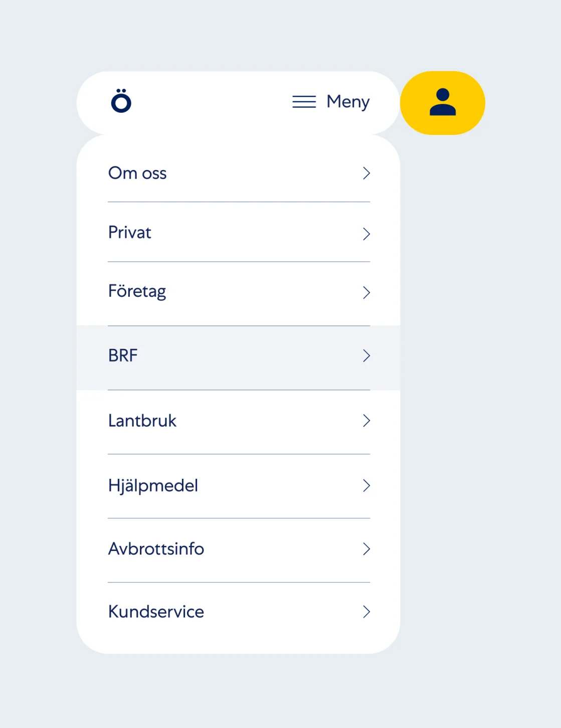Choose Hjälpmedel from the menu

(x=239, y=486)
